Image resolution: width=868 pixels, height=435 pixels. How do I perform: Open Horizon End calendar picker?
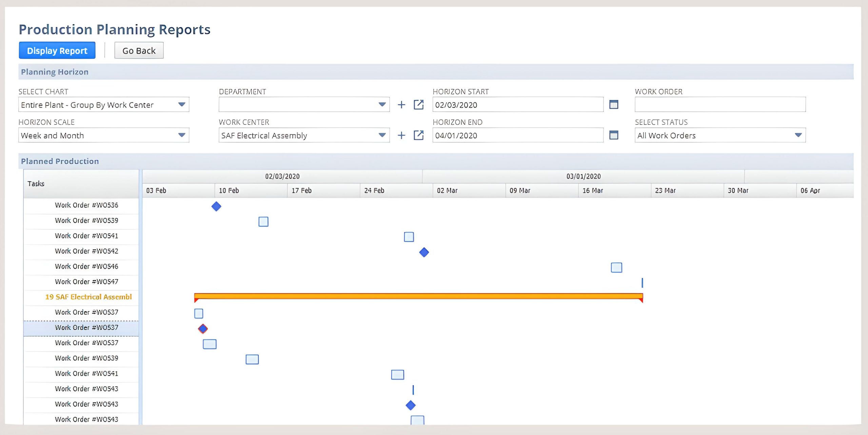coord(614,135)
